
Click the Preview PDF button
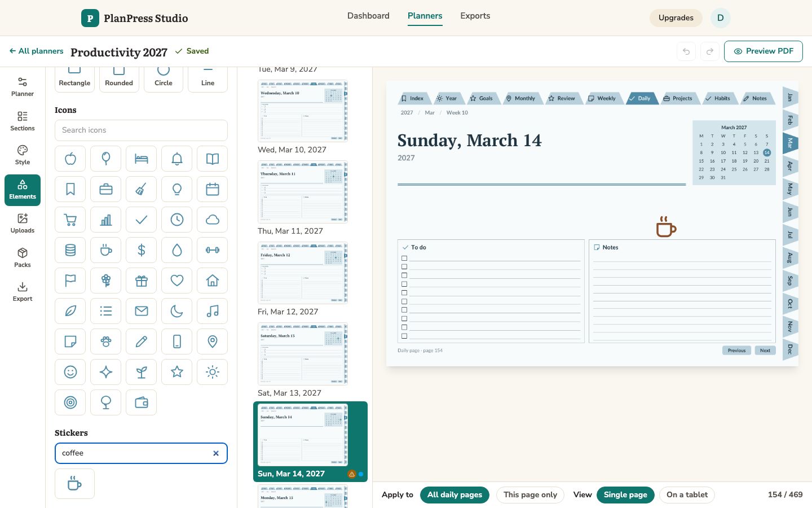(764, 51)
